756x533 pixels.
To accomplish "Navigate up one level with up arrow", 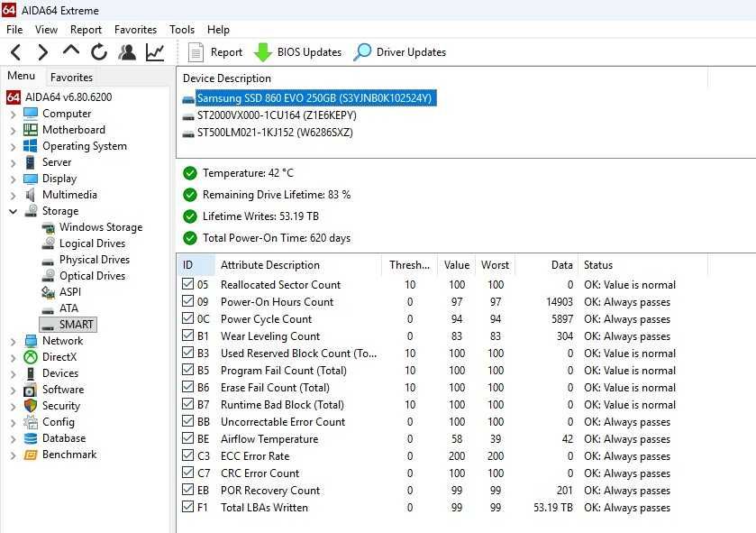I will point(71,51).
